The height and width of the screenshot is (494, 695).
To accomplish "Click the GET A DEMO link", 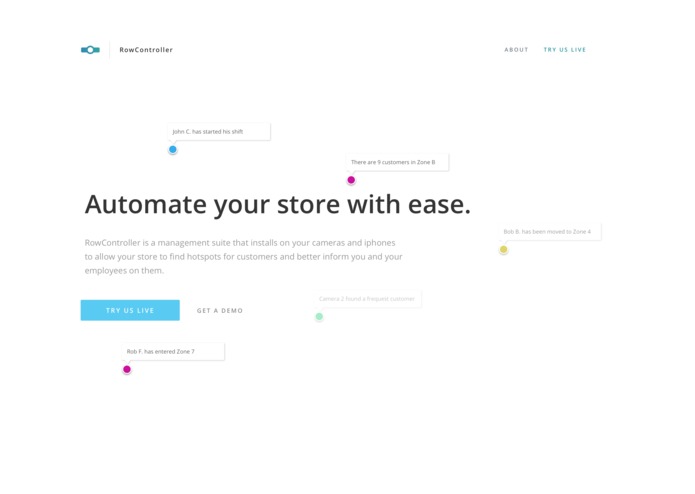I will point(220,311).
